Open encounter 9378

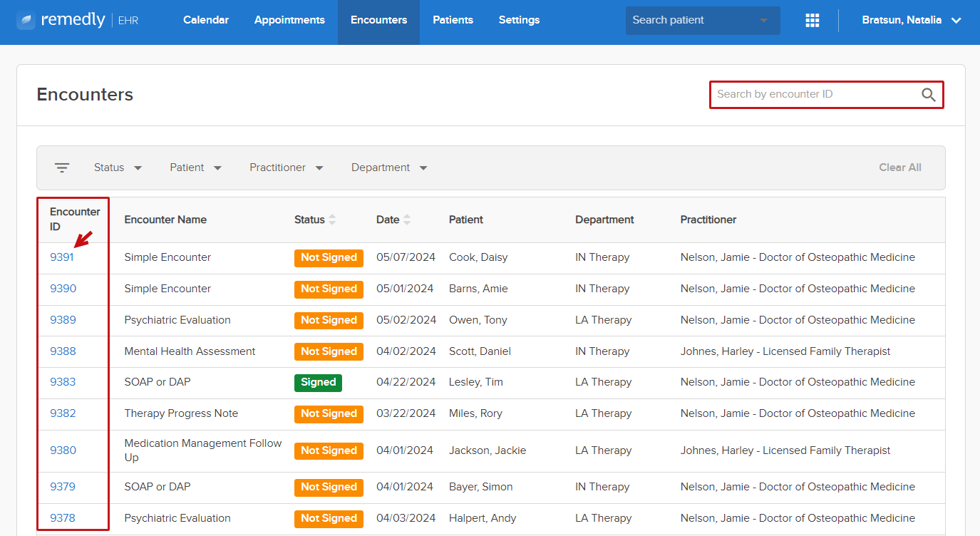point(63,518)
